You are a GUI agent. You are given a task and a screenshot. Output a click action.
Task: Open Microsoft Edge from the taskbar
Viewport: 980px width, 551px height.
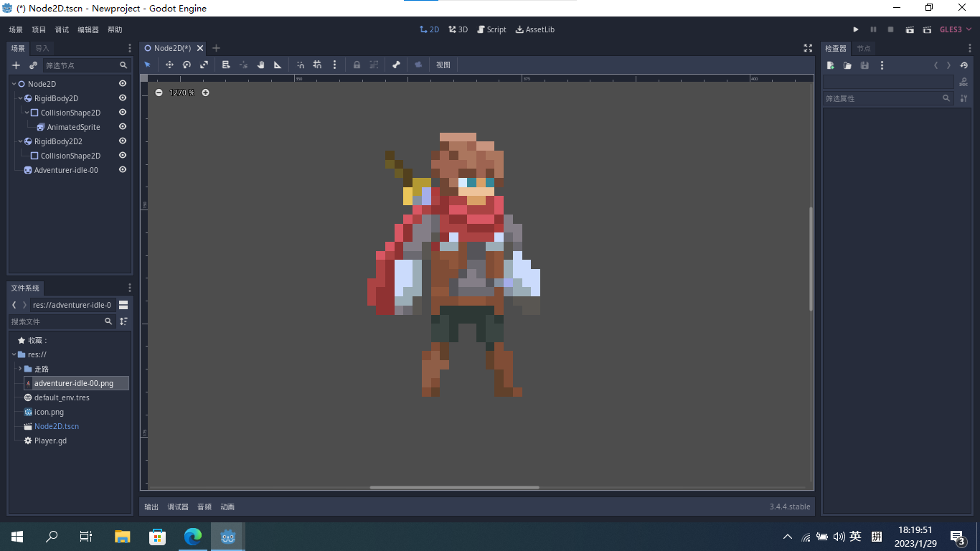click(x=193, y=536)
